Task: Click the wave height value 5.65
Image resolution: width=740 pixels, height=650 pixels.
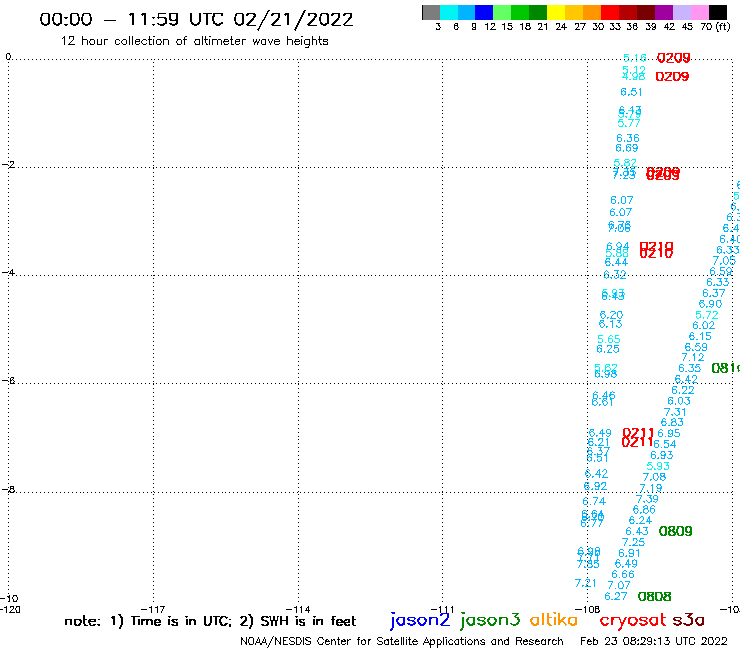Action: [x=609, y=339]
